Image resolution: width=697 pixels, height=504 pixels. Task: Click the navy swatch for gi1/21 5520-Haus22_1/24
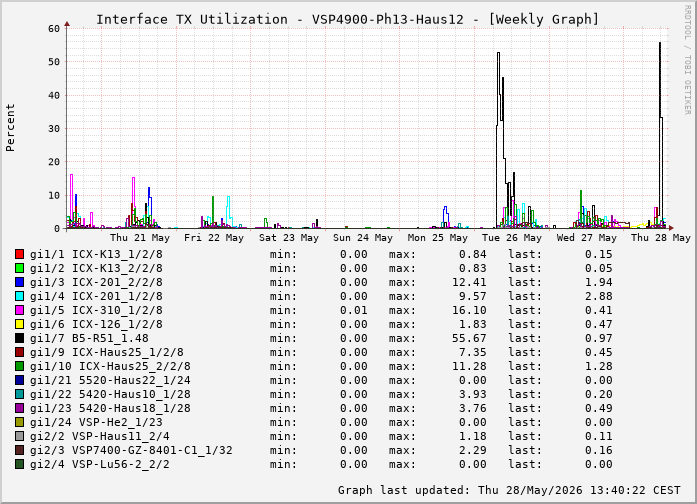tap(19, 380)
